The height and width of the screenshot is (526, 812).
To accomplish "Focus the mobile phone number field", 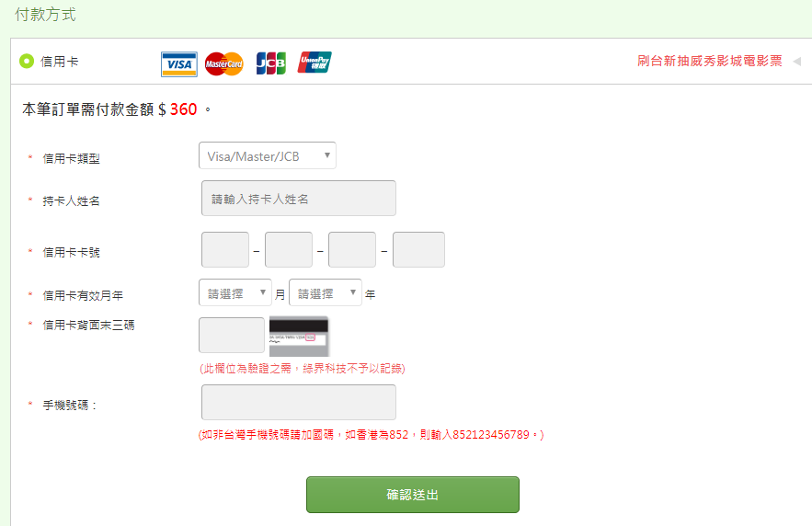I will tap(299, 402).
